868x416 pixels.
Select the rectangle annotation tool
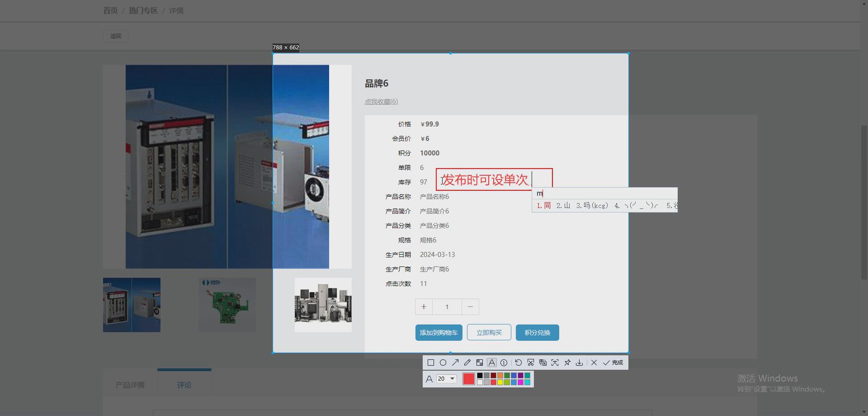pos(430,362)
